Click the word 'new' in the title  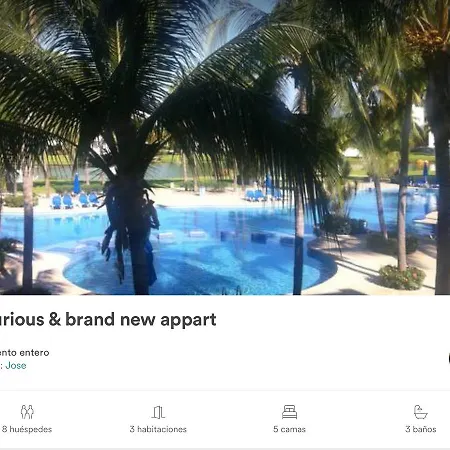click(x=138, y=320)
